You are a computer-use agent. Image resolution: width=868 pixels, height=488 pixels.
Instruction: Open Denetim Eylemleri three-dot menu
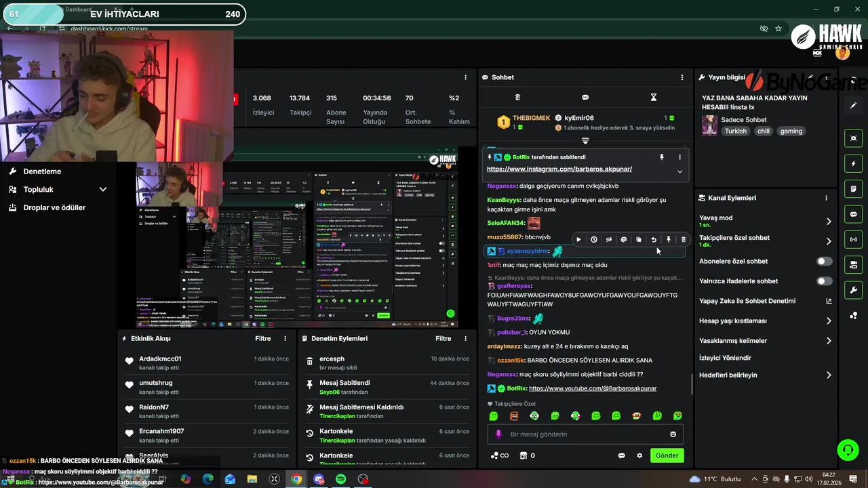coord(465,338)
